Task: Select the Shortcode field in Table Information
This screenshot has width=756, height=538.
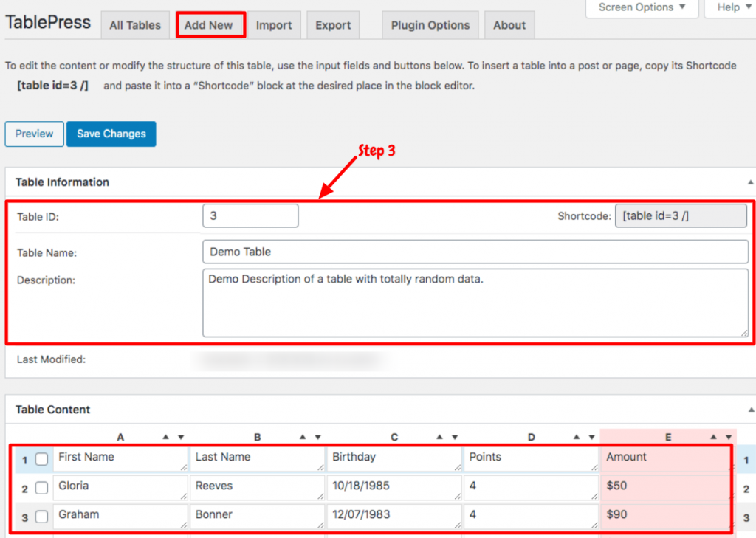Action: click(681, 215)
